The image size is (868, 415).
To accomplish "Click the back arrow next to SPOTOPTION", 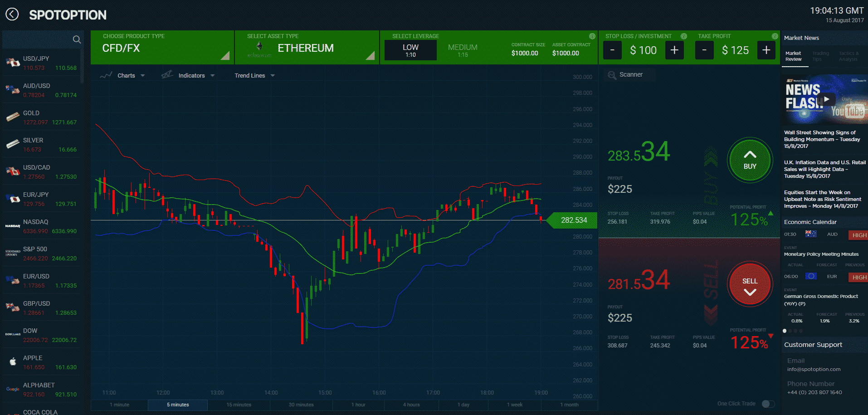I will click(12, 15).
